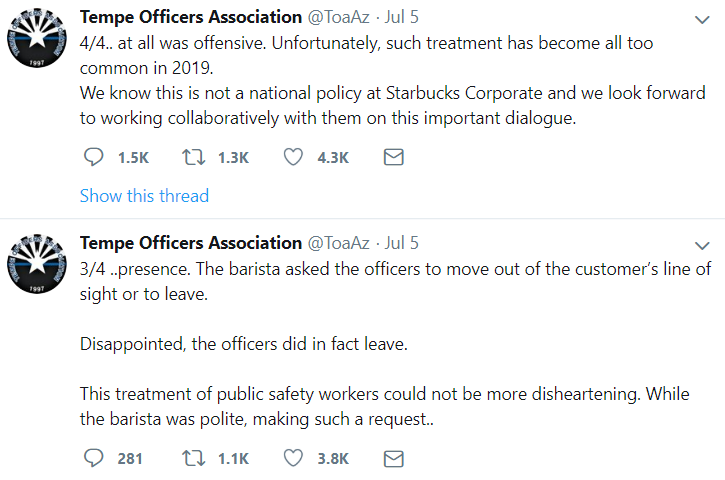725x480 pixels.
Task: Reply to the 4/4 tweet
Action: tap(92, 158)
